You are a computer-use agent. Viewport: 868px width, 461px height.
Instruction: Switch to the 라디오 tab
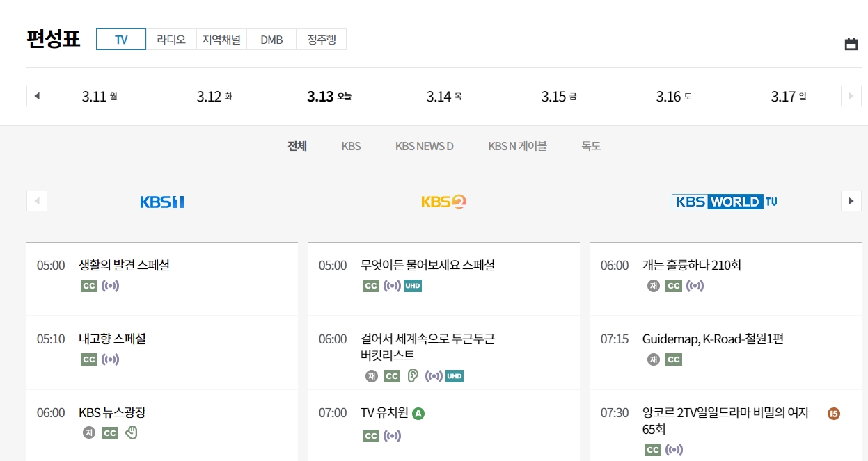click(x=171, y=39)
